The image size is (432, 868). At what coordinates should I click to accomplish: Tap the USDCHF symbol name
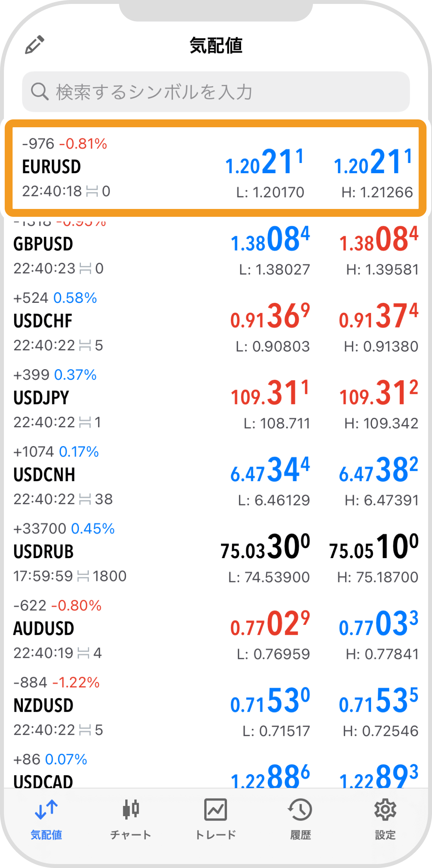point(43,321)
